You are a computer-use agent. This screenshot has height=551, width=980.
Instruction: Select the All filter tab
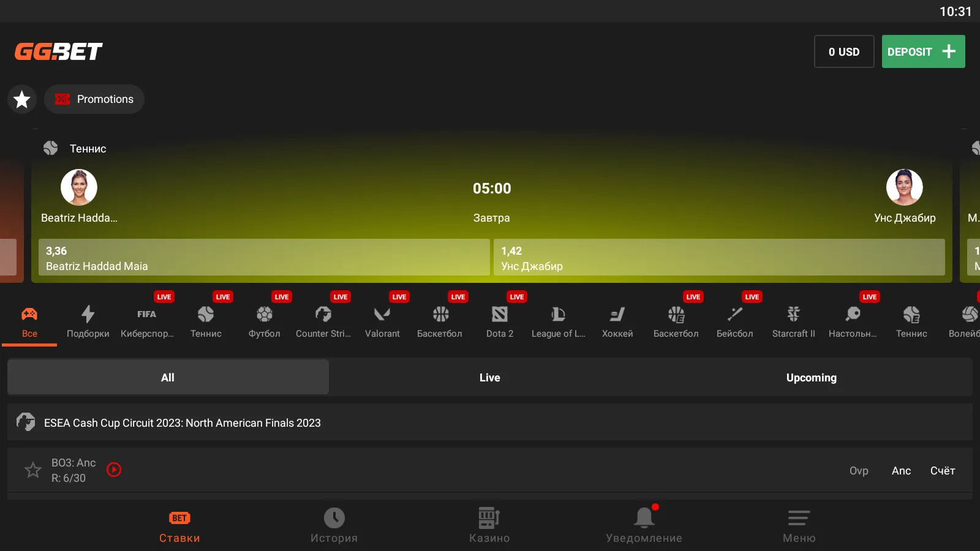[168, 378]
